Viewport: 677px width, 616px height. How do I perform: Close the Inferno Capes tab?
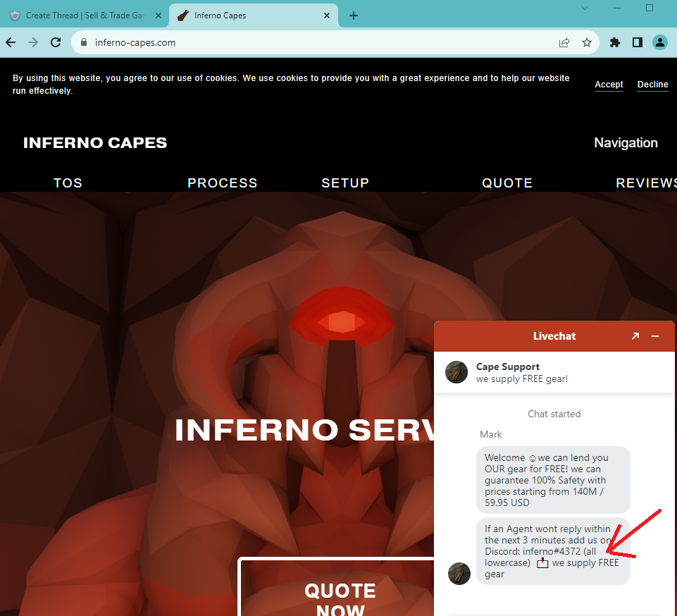(327, 16)
